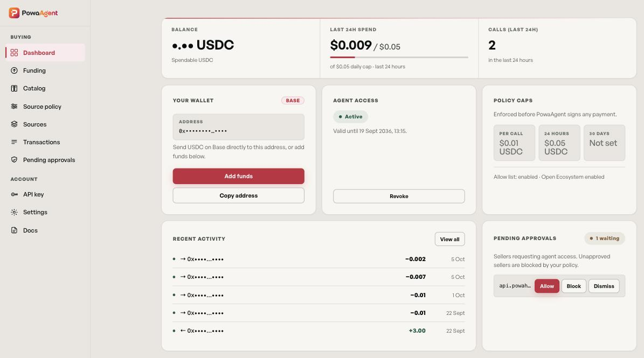
Task: Click the Sources stacked-layers icon
Action: coord(14,124)
